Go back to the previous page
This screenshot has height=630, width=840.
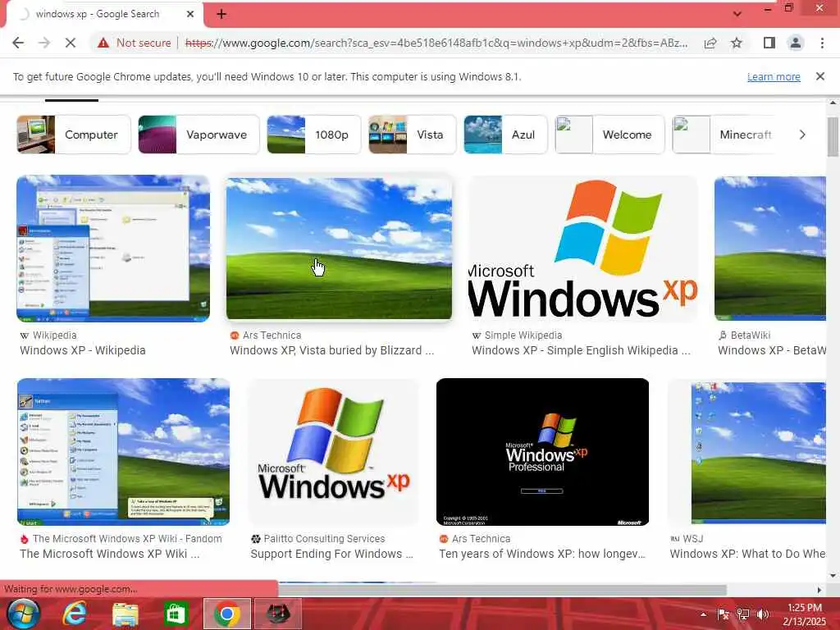[x=18, y=43]
